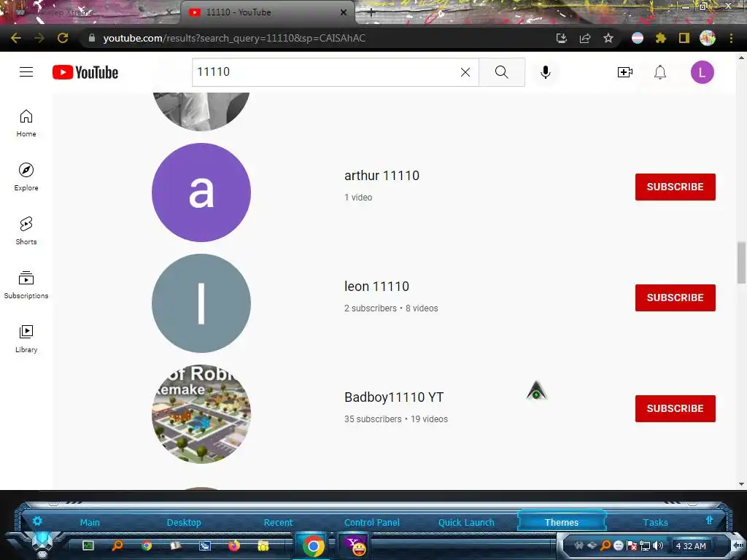Switch to the '11110 - YouTube' tab
The width and height of the screenshot is (747, 560).
pyautogui.click(x=268, y=12)
